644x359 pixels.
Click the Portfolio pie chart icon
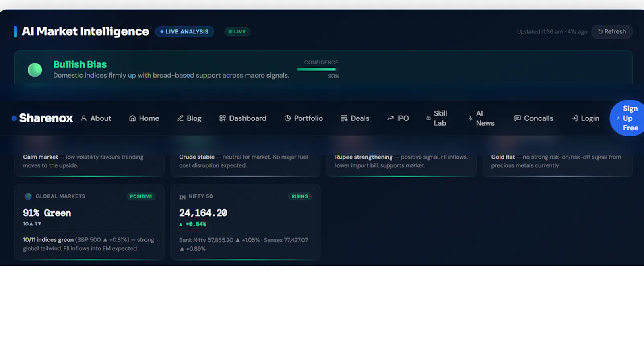pos(287,118)
